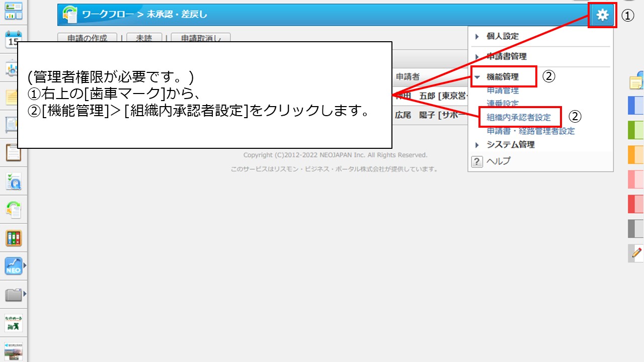Select 申請書・経路管理者設定 menu entry

tap(530, 131)
